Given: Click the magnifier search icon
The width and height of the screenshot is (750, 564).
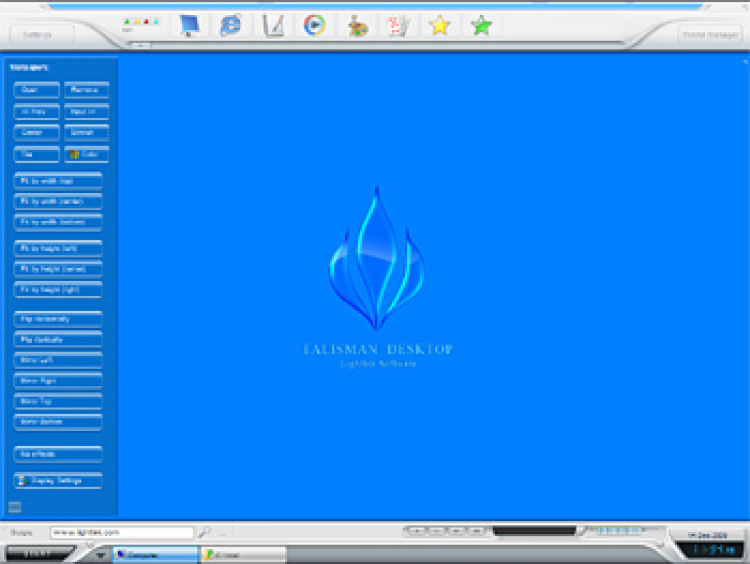Looking at the screenshot, I should click(x=205, y=532).
